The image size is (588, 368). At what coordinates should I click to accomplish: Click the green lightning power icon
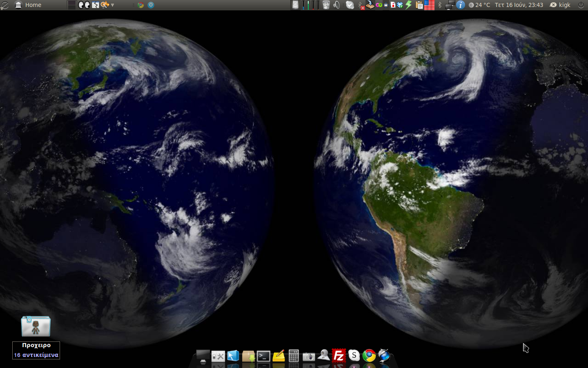pyautogui.click(x=409, y=5)
